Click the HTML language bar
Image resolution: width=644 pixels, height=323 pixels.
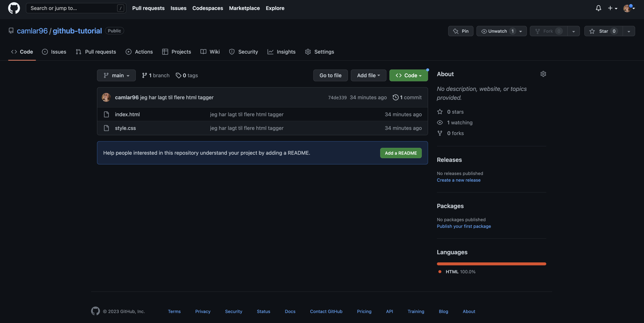pos(491,264)
